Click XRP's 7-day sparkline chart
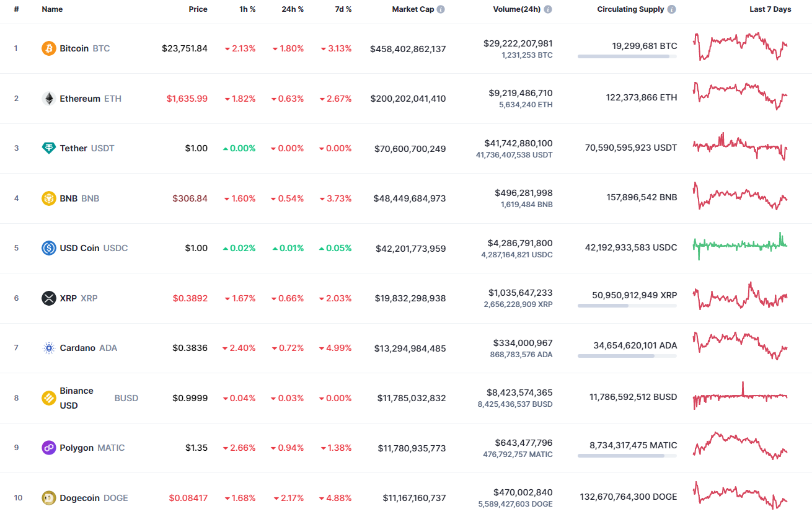The height and width of the screenshot is (519, 812). tap(739, 296)
